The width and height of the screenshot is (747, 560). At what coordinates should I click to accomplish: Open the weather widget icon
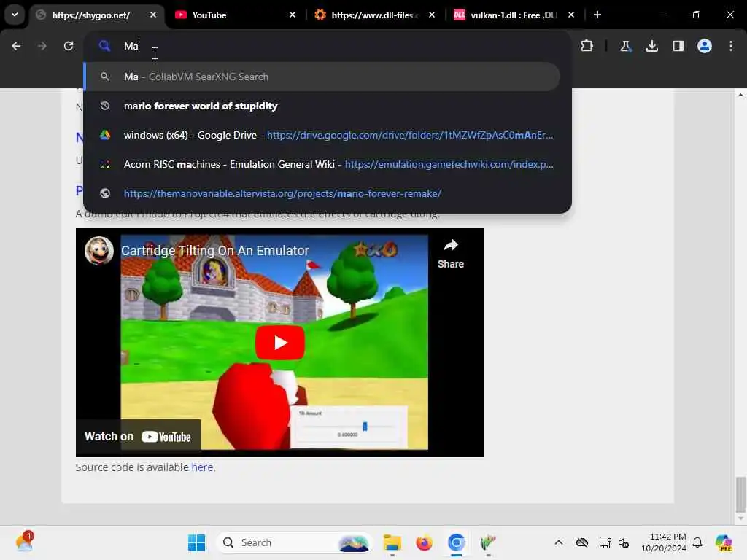pyautogui.click(x=24, y=542)
